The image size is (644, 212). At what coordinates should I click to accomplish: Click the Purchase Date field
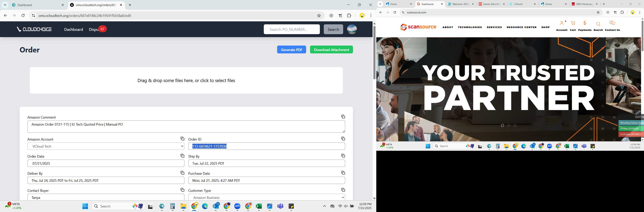click(x=267, y=180)
